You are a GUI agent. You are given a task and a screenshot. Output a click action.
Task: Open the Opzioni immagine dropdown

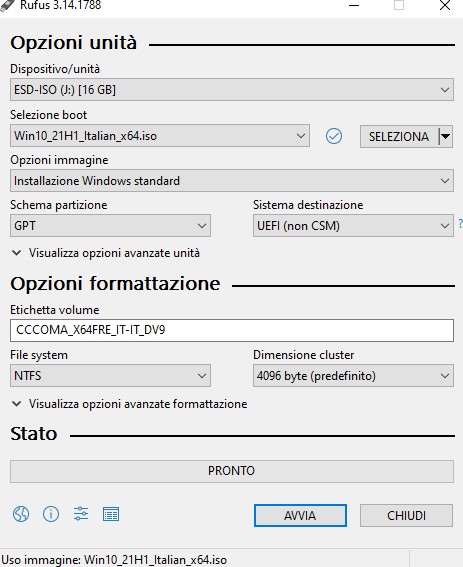[232, 180]
